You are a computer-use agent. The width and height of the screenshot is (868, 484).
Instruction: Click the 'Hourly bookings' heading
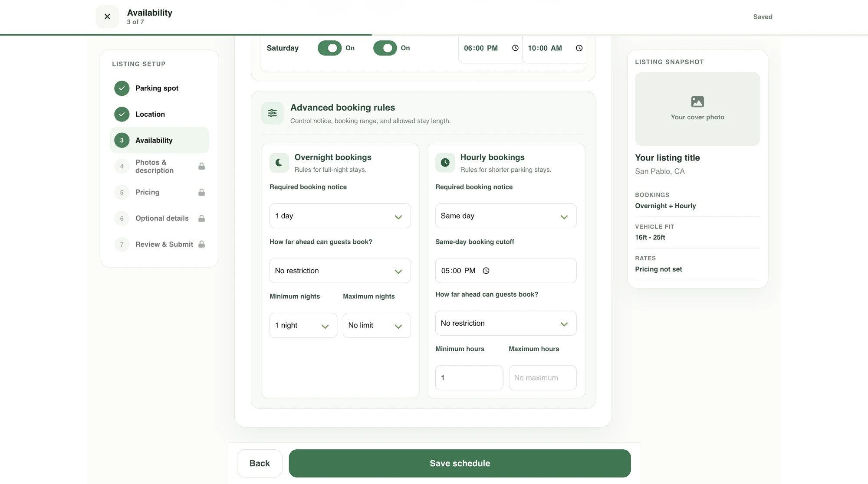click(x=492, y=157)
